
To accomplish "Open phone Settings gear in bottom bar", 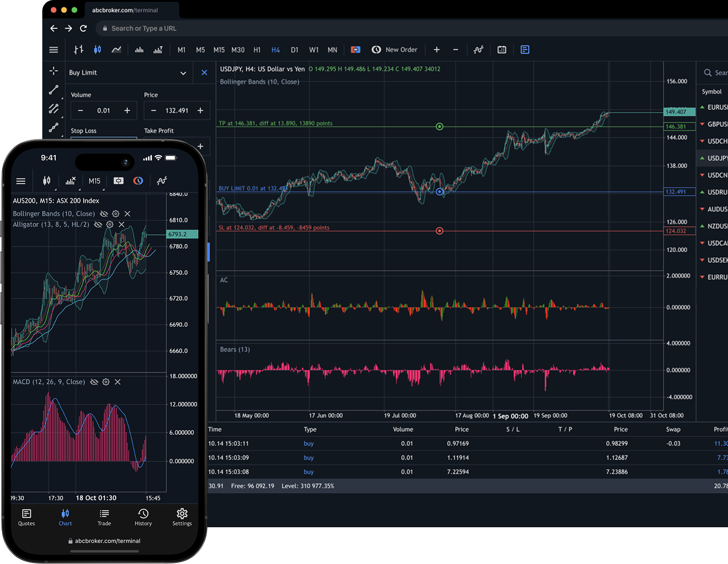I will pos(182,516).
